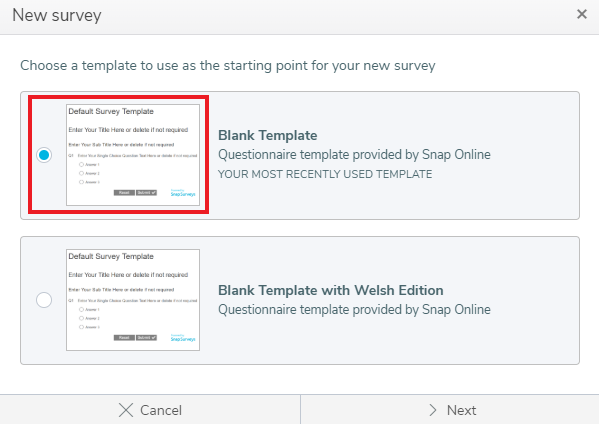This screenshot has height=424, width=599.
Task: Click the Blank Template description about Snap Online
Action: point(354,155)
